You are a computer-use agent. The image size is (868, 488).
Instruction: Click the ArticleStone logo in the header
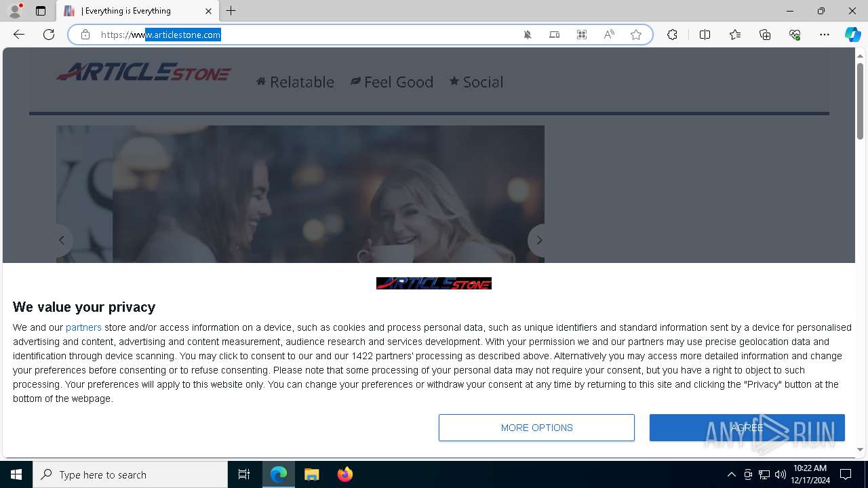point(144,72)
